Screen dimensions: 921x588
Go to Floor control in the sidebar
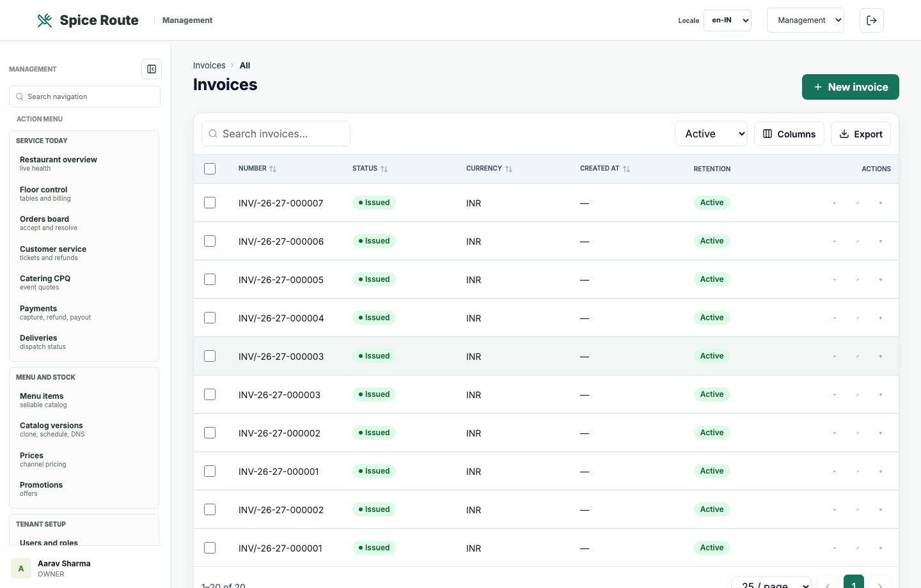tap(84, 194)
